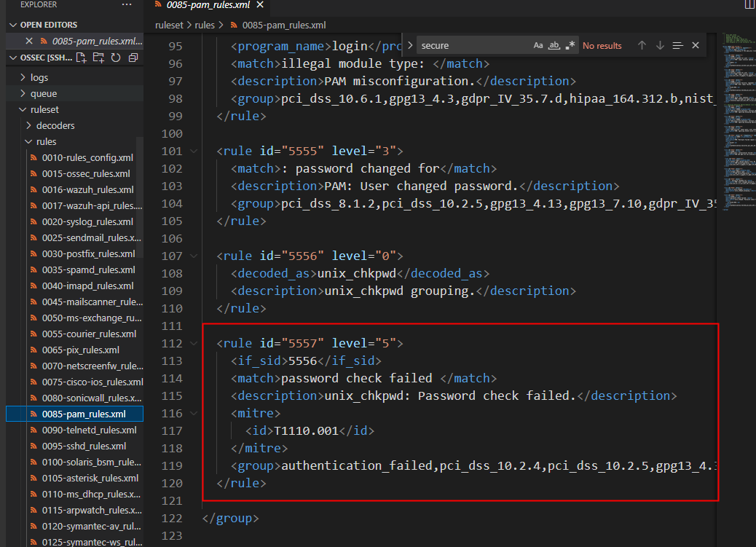This screenshot has width=756, height=547.
Task: Expand the logs folder
Action: tap(23, 77)
